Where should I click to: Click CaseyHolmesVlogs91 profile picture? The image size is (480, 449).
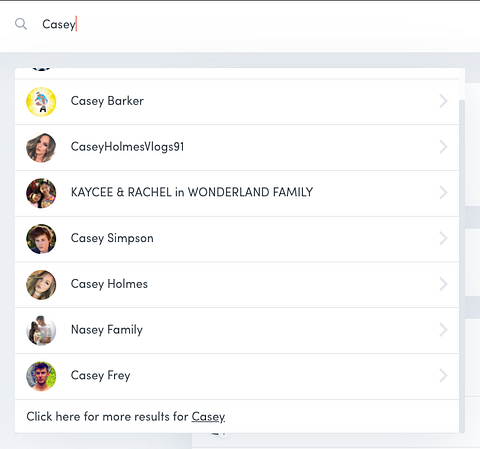tap(41, 147)
